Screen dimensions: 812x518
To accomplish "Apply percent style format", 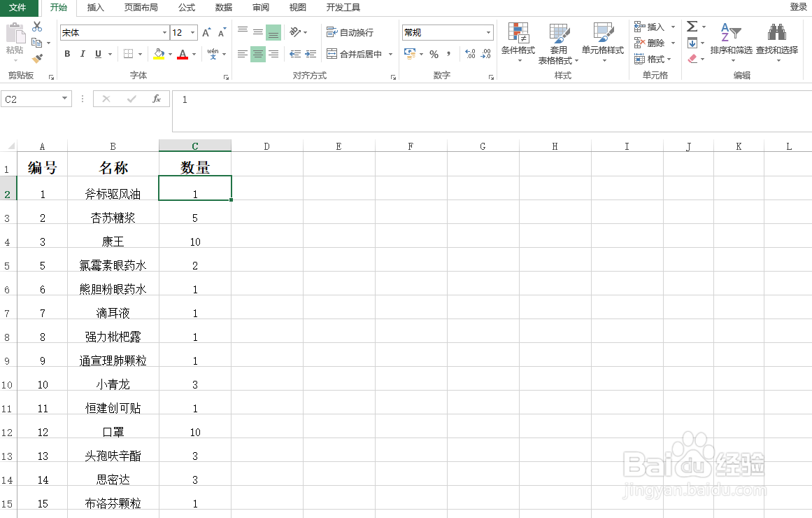I will (x=434, y=54).
